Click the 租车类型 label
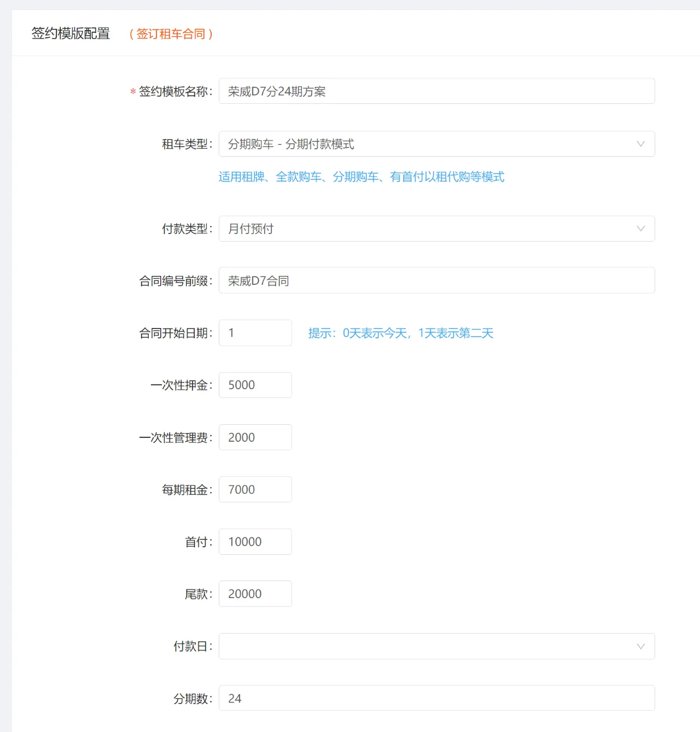700x732 pixels. (186, 144)
